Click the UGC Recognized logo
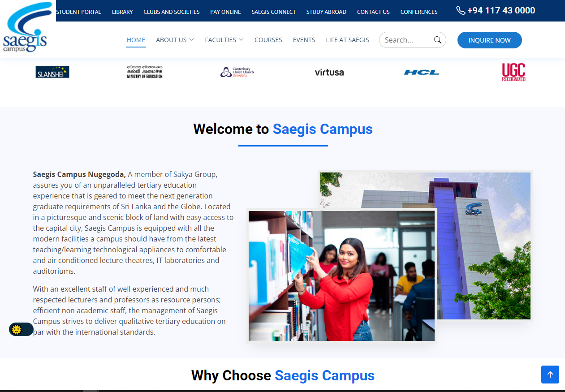 (x=513, y=72)
